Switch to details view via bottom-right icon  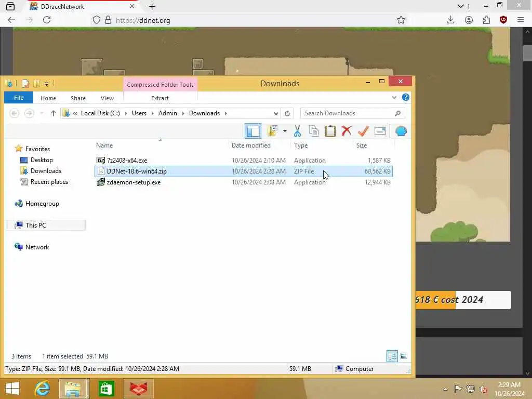tap(392, 356)
